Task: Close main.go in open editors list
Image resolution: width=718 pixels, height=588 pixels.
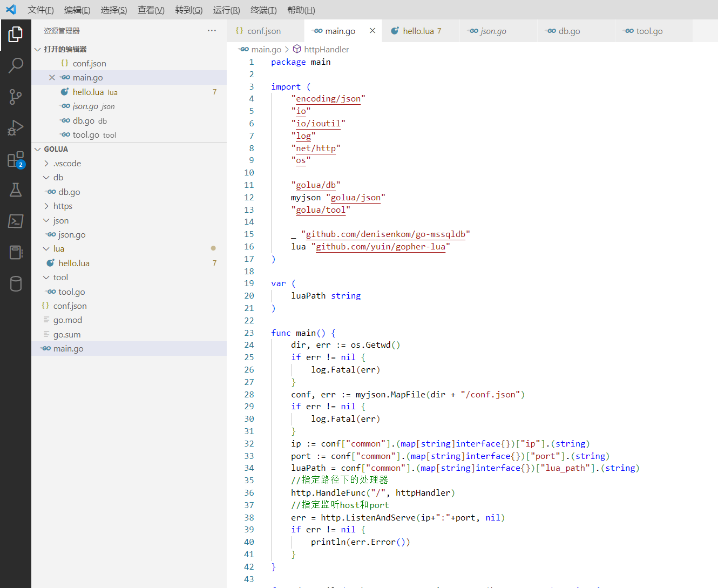Action: pos(52,78)
